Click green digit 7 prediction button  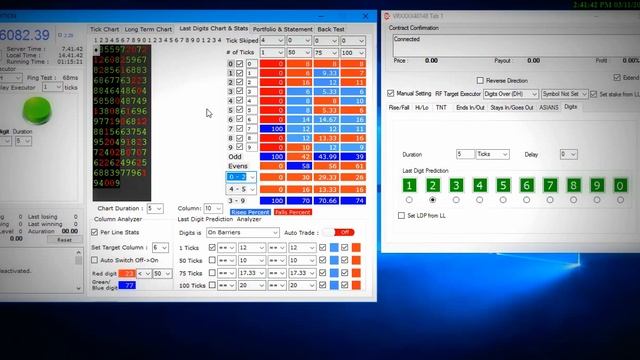[x=550, y=186]
